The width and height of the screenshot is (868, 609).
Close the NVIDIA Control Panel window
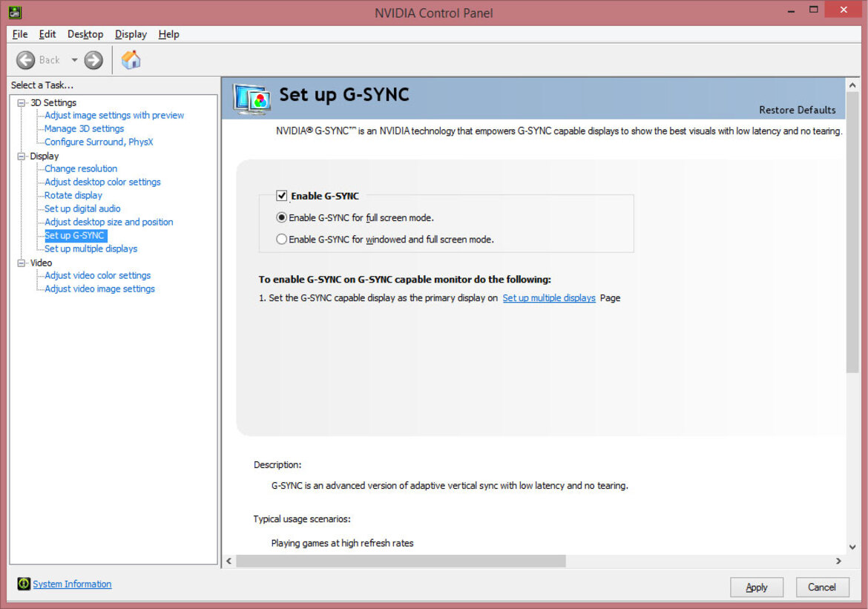click(x=844, y=10)
